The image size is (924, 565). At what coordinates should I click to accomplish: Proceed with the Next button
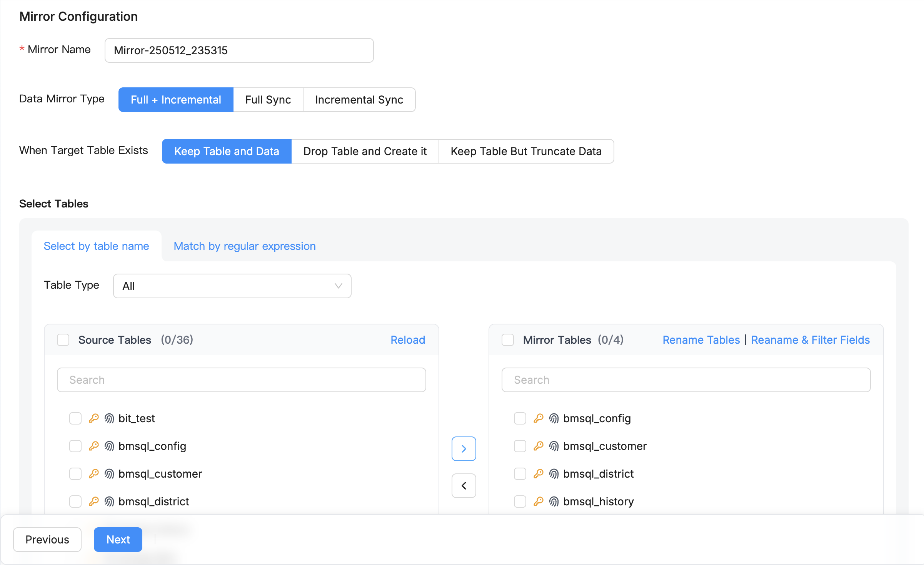pos(118,540)
